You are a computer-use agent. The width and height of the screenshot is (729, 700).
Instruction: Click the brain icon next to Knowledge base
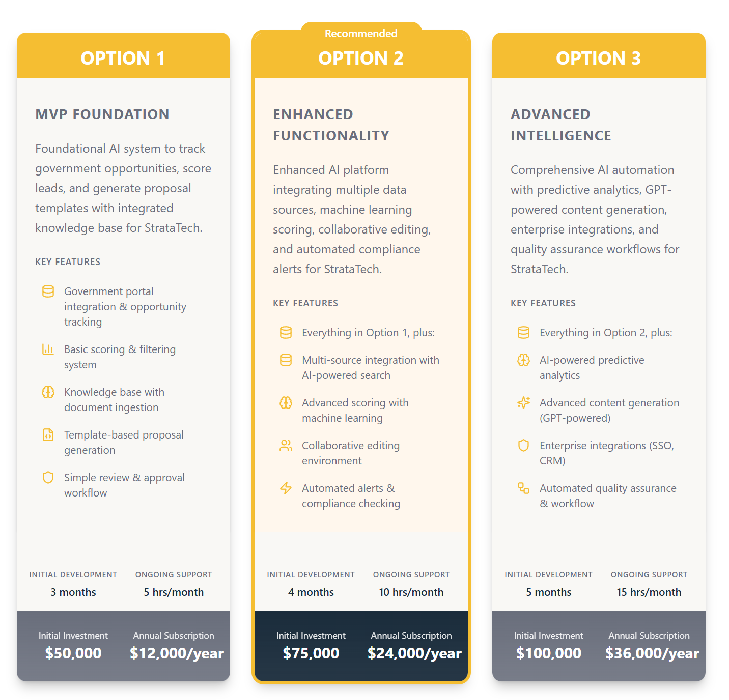[48, 392]
